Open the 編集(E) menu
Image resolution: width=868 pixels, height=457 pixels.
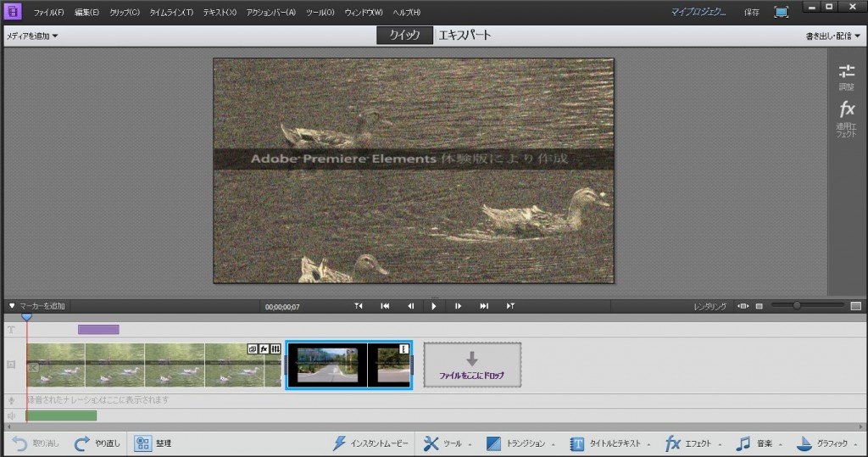[x=87, y=12]
